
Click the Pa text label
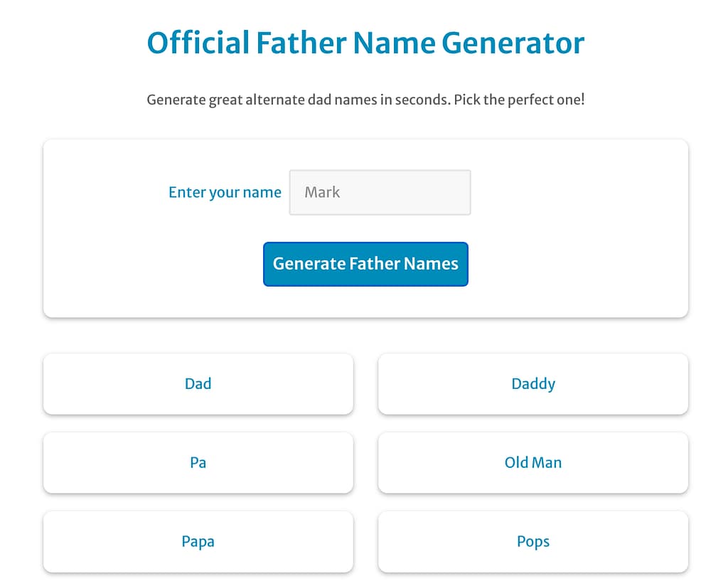(x=198, y=463)
